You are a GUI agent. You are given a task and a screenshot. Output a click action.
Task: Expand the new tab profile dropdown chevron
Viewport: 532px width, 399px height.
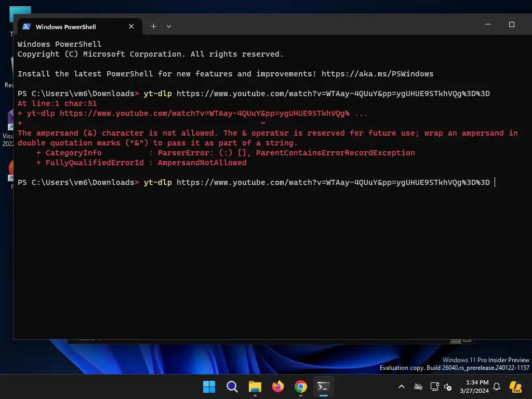click(x=169, y=26)
